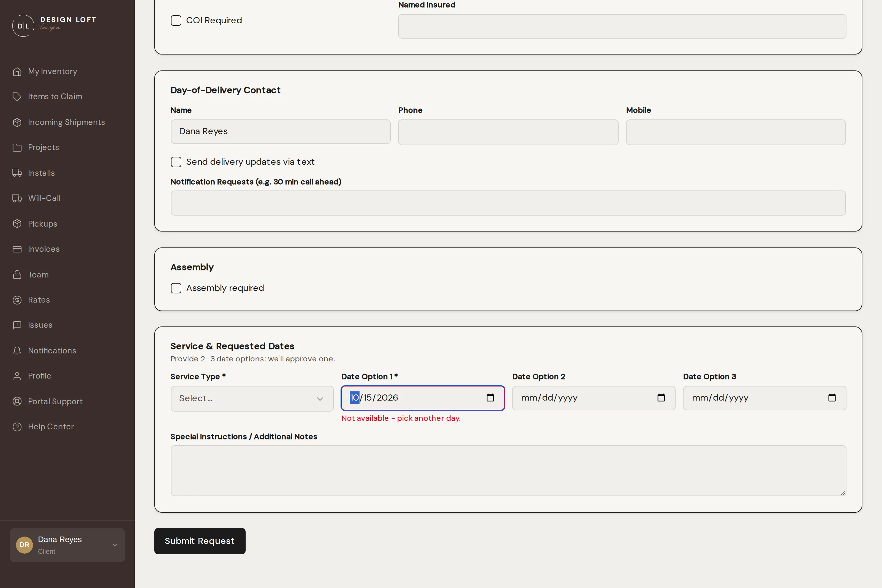The image size is (882, 588).
Task: Open the Help Center link
Action: pos(51,427)
